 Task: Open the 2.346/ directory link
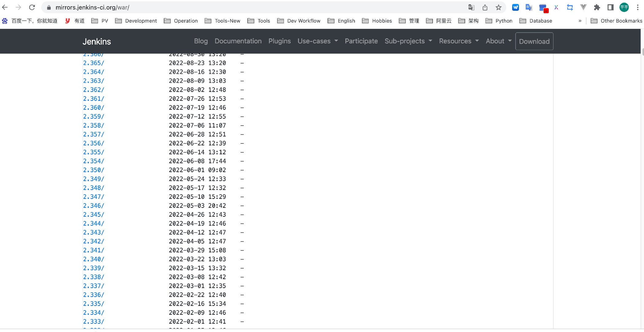coord(93,206)
